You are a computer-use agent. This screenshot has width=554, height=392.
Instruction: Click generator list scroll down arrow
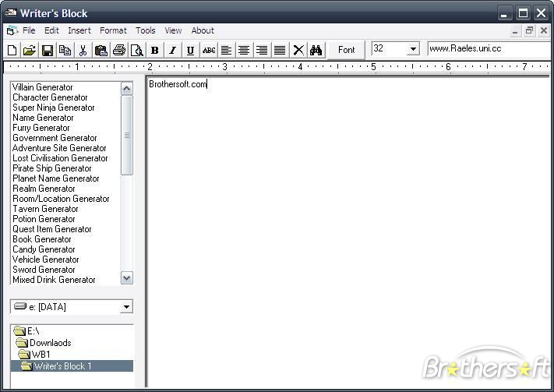coord(127,277)
